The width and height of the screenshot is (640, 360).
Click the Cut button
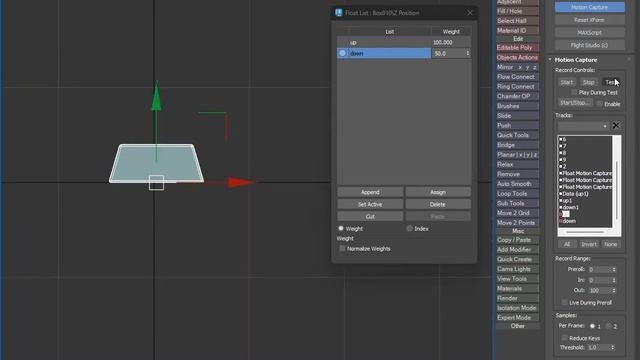370,217
